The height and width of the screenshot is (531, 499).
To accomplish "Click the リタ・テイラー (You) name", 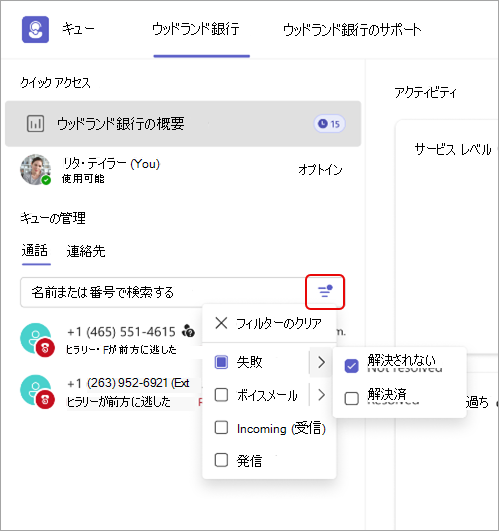I will tap(112, 164).
